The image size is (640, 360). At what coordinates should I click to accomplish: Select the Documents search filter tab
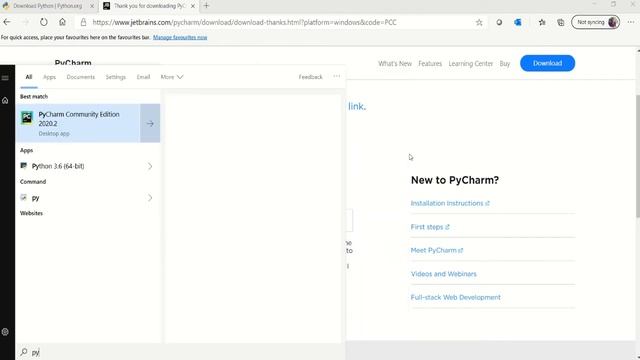pos(80,77)
